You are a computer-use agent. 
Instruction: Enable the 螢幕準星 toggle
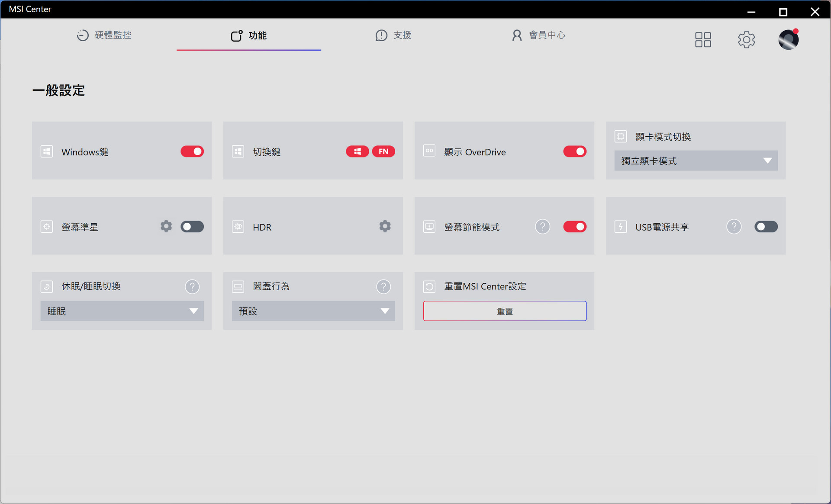[192, 227]
